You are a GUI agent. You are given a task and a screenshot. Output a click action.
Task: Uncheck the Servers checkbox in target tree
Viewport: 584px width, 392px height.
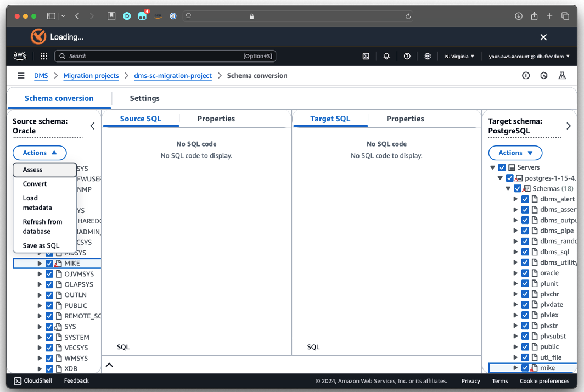502,167
